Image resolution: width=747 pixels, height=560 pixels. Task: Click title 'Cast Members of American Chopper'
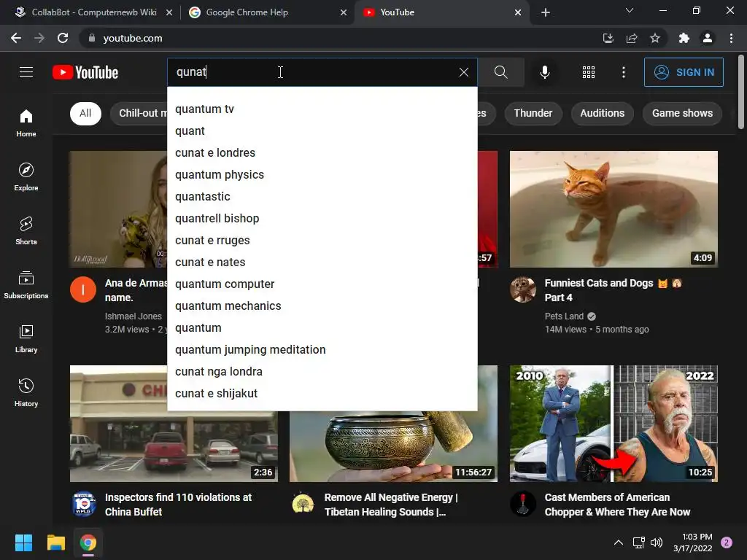pos(617,505)
